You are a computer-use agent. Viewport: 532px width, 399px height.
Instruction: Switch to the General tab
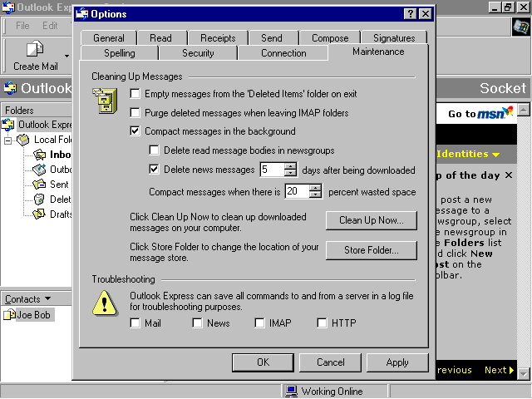[x=109, y=38]
